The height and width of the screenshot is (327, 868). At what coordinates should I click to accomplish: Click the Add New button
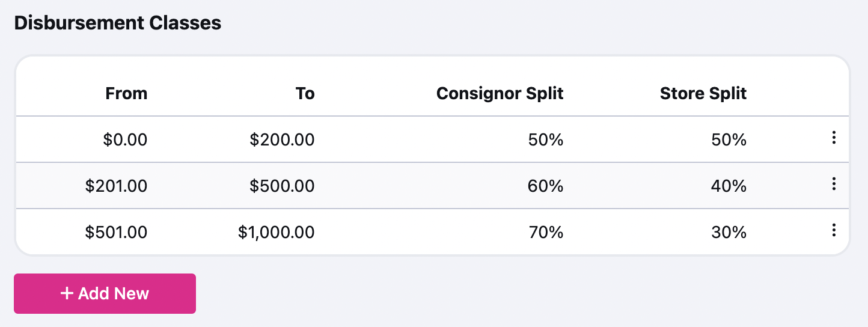[105, 293]
